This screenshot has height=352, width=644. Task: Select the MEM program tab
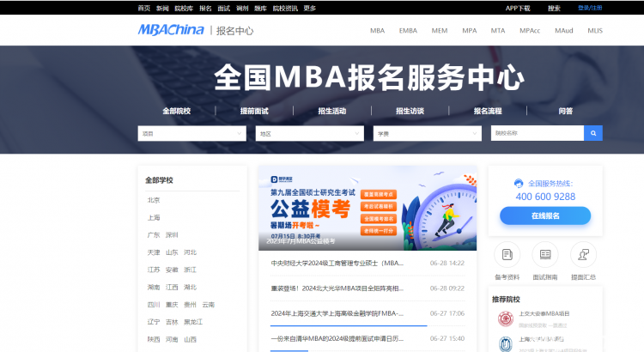440,30
